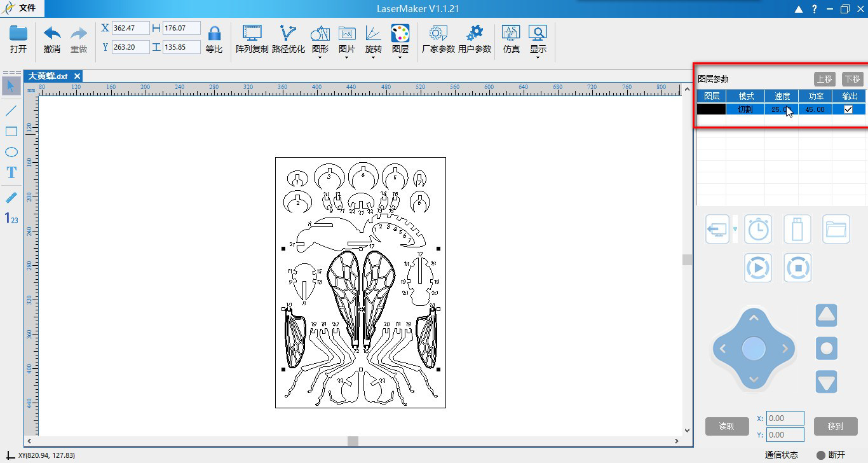Move laser down with down arrow
868x463 pixels.
pos(754,380)
